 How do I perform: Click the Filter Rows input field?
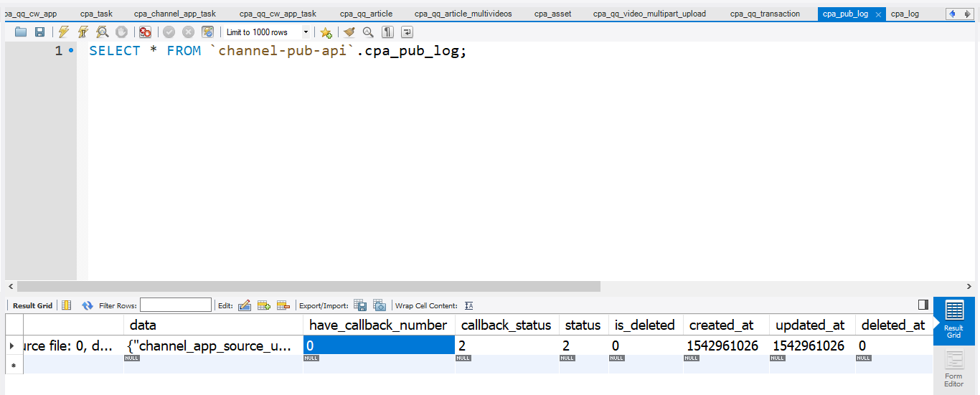(x=176, y=305)
